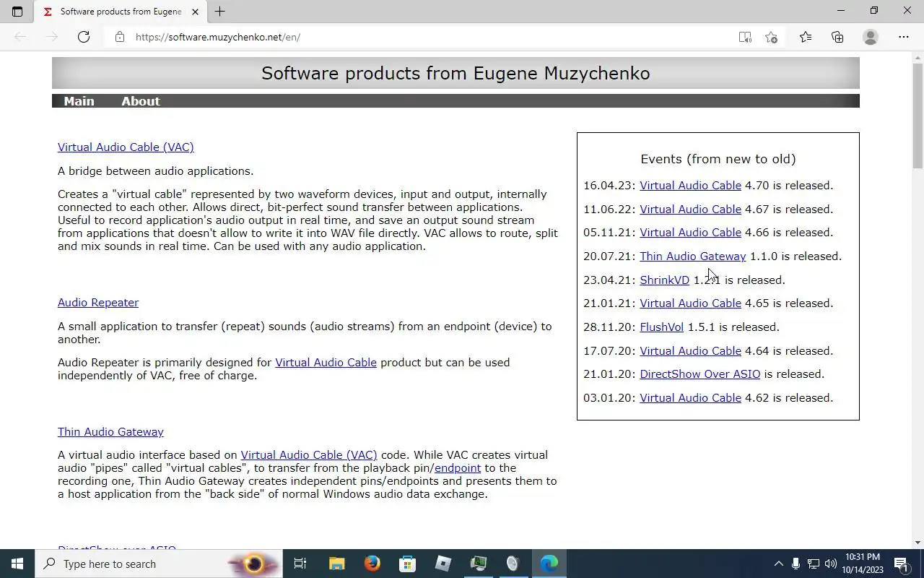Click the microphone tray icon
The height and width of the screenshot is (578, 924).
tap(796, 564)
